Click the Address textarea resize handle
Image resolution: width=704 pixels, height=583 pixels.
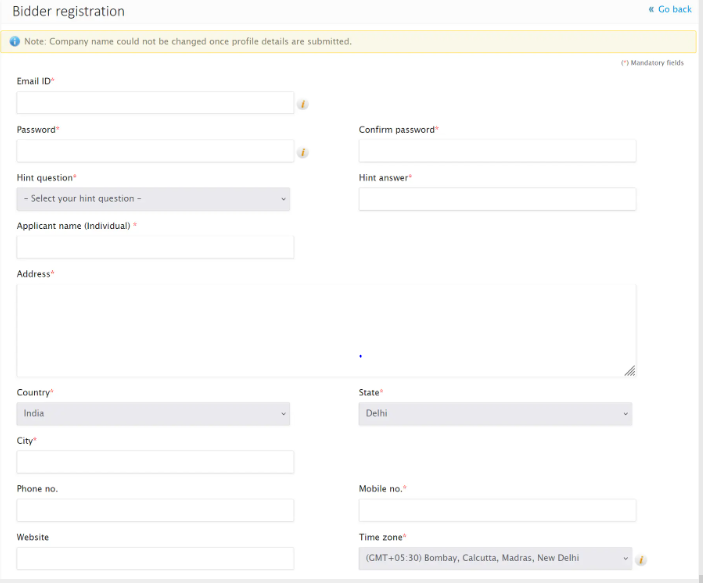630,371
